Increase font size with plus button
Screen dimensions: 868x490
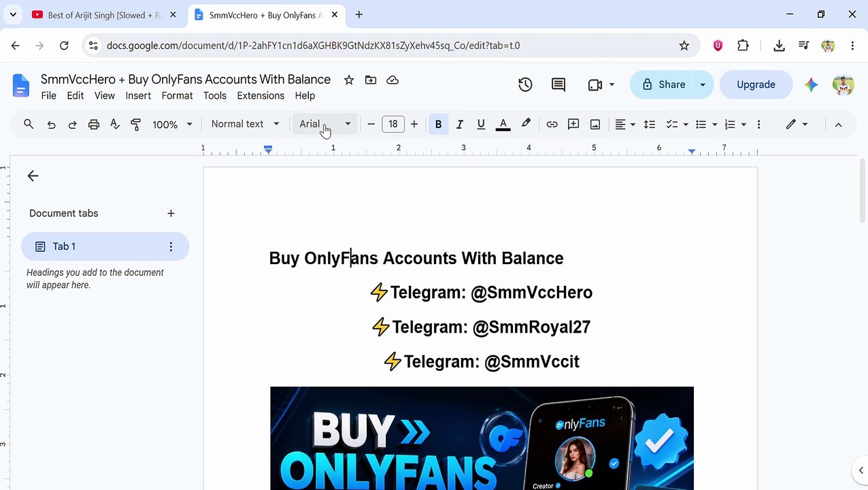click(414, 124)
